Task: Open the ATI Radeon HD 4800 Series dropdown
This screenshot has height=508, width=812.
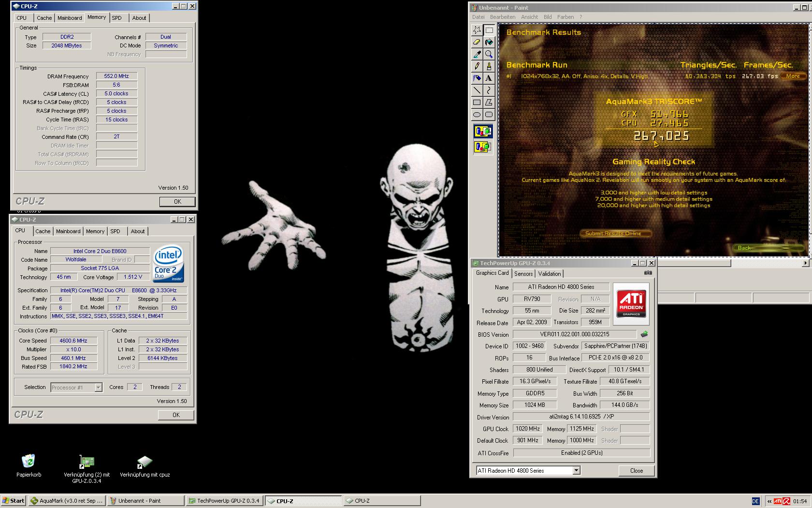Action: point(576,470)
